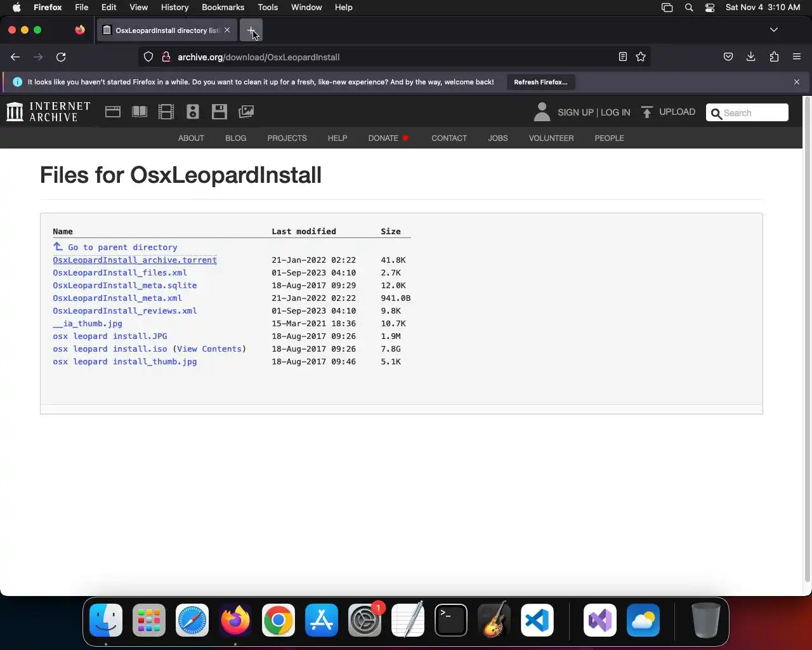Image resolution: width=812 pixels, height=650 pixels.
Task: Open OsxLeopardInstall_reviews.xml
Action: pos(125,310)
